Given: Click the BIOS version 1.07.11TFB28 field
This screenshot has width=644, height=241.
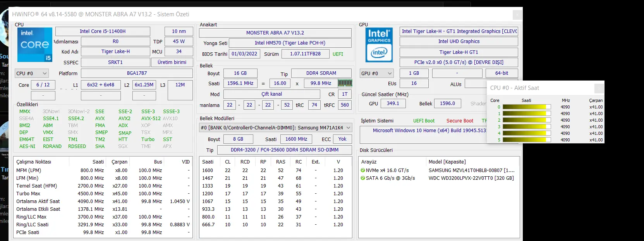Looking at the screenshot, I should pyautogui.click(x=306, y=54).
